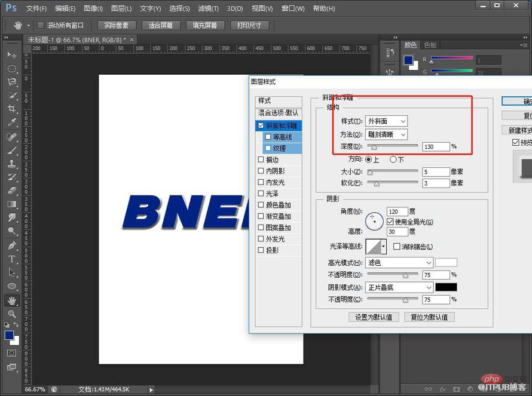Select the Path Selection tool
532x396 pixels.
click(12, 272)
